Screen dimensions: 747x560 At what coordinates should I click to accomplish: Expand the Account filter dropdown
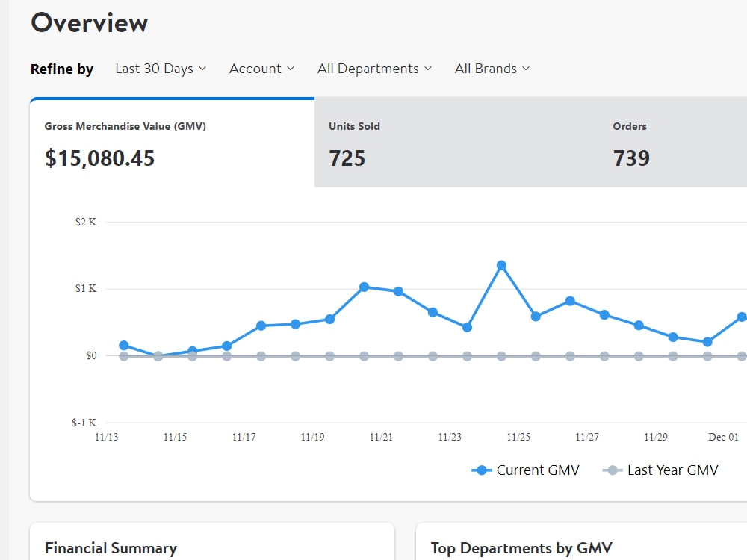point(256,69)
